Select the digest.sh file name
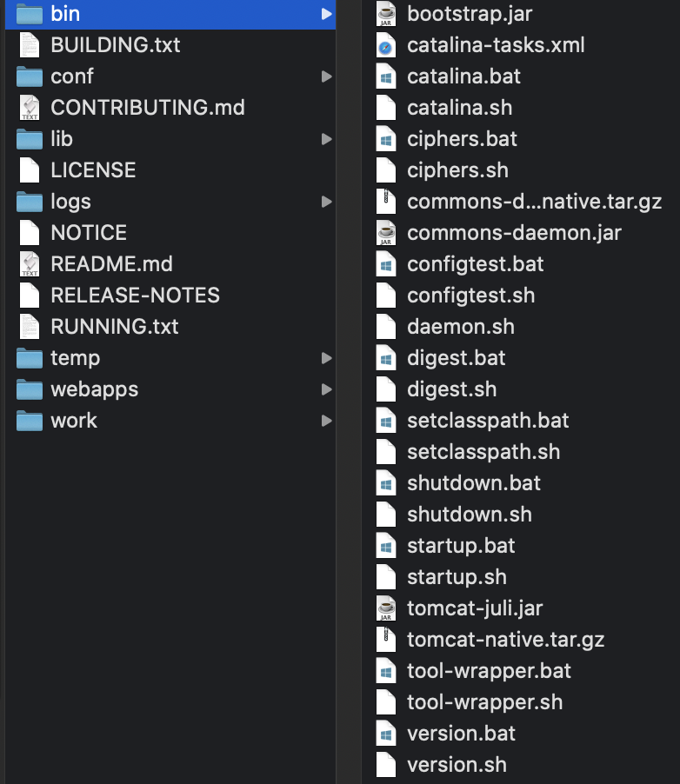This screenshot has height=784, width=680. pos(451,389)
